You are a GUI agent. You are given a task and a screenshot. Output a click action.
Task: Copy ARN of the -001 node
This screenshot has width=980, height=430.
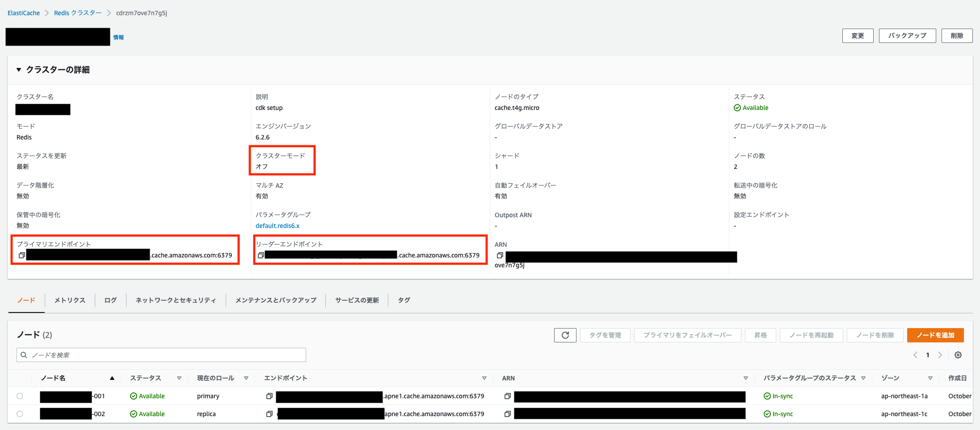pyautogui.click(x=508, y=396)
